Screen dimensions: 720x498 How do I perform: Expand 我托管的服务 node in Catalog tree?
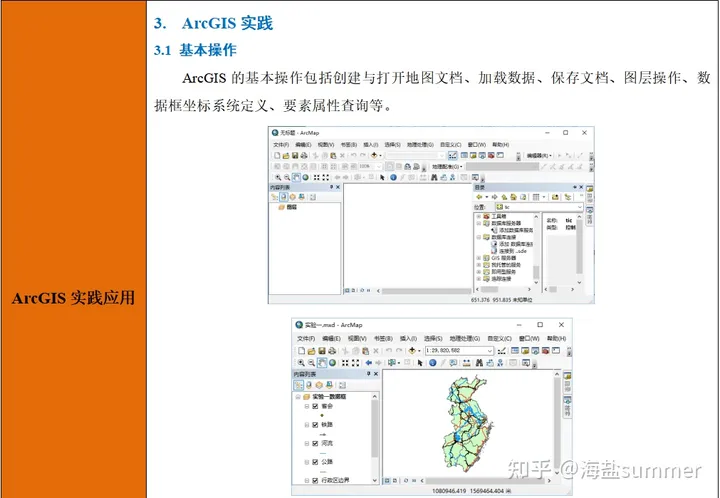point(478,265)
